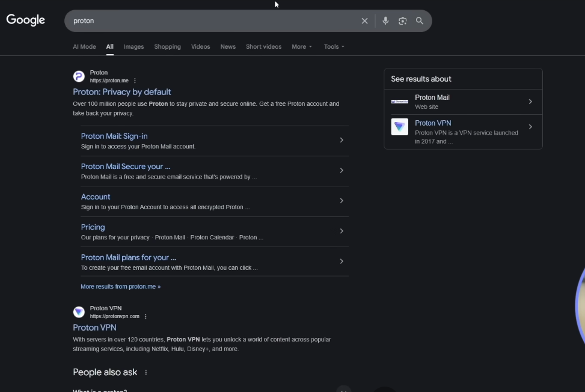The image size is (585, 392).
Task: Click the Google logo
Action: click(26, 20)
